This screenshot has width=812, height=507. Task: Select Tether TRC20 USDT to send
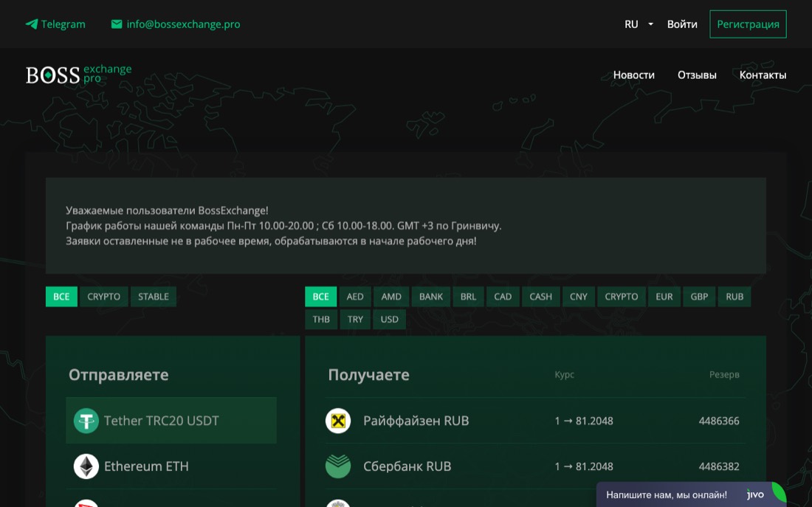[x=171, y=421]
